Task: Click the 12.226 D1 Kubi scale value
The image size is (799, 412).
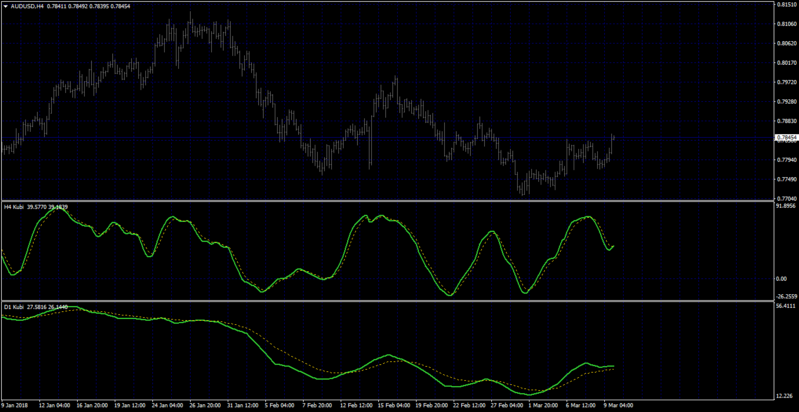Action: coord(784,396)
